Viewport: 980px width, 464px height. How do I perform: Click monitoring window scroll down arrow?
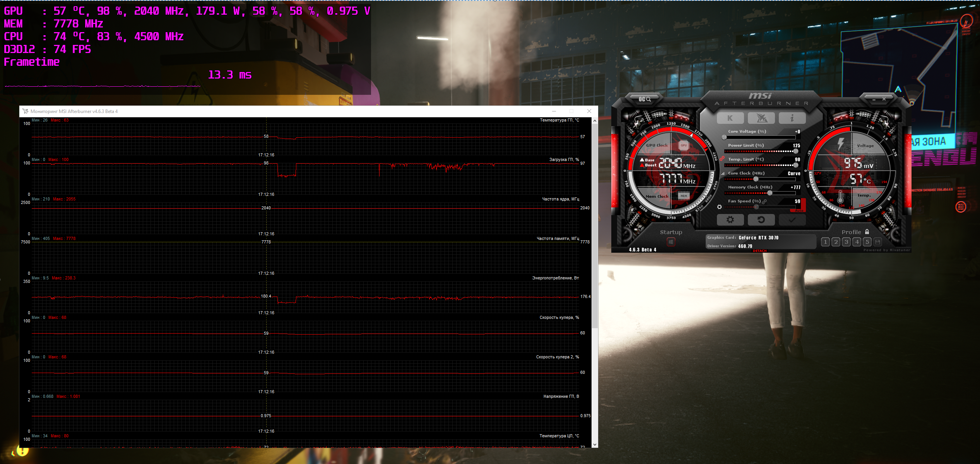[x=595, y=445]
